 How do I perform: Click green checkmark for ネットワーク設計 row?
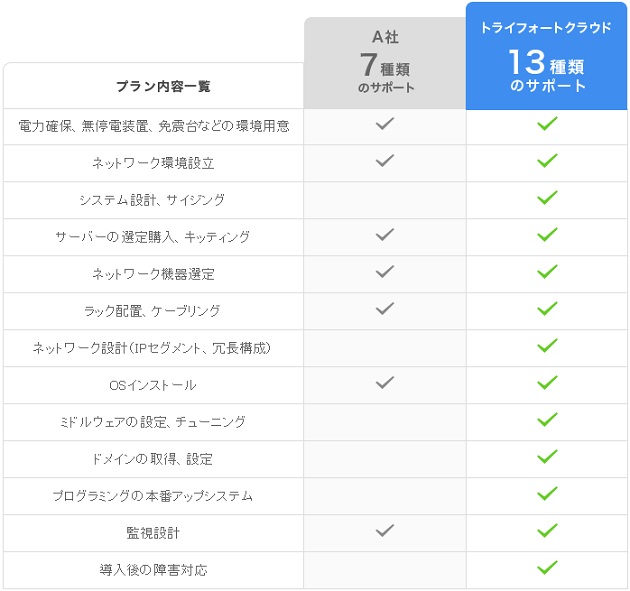pos(547,345)
